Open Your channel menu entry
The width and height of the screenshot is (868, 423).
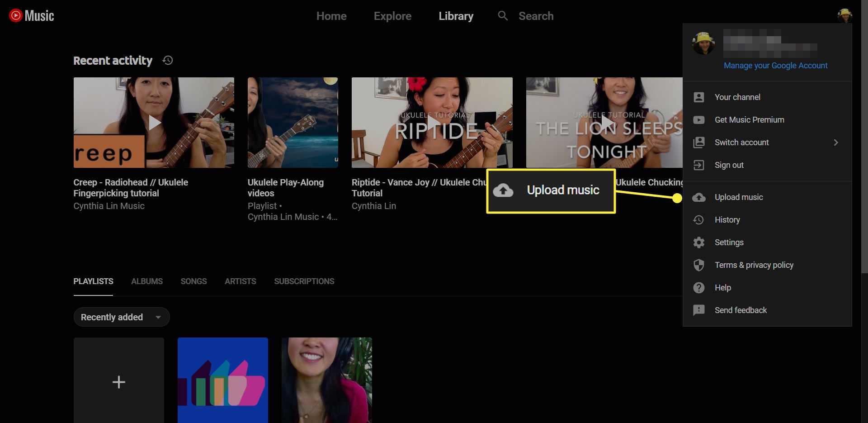pos(767,97)
